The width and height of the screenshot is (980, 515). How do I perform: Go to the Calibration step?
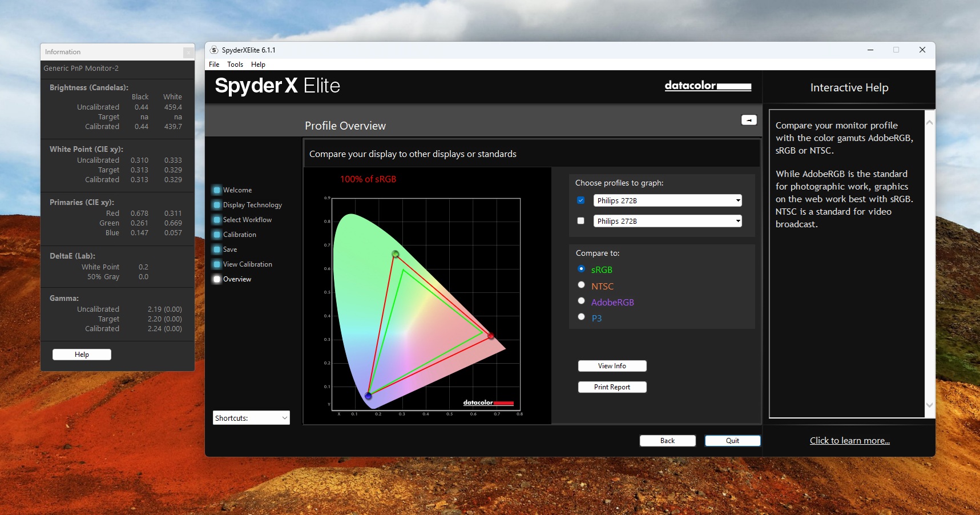240,235
